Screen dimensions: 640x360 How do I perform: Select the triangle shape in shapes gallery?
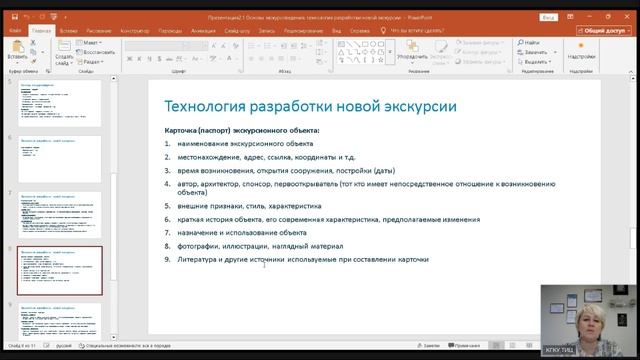click(x=342, y=52)
